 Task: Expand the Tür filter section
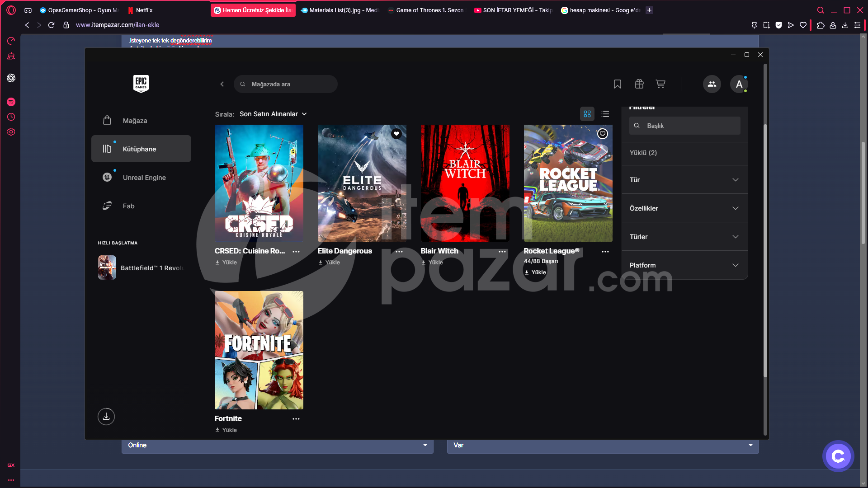[x=685, y=180]
